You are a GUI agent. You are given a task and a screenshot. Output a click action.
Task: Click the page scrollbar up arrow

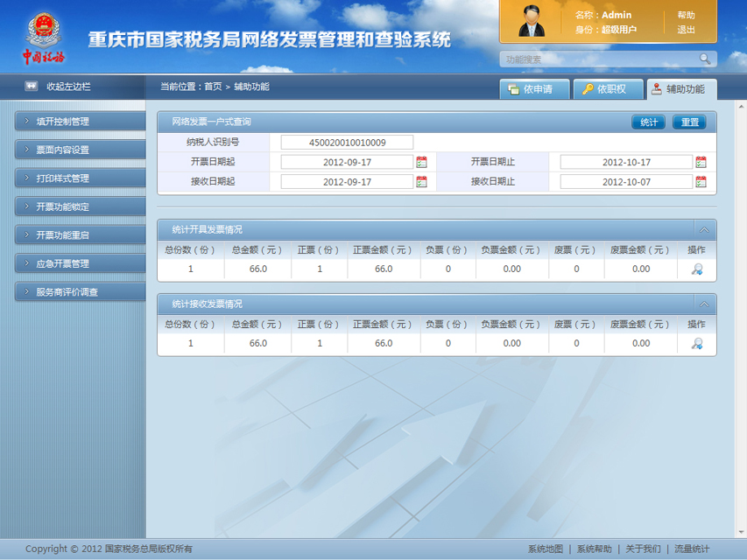coord(741,106)
